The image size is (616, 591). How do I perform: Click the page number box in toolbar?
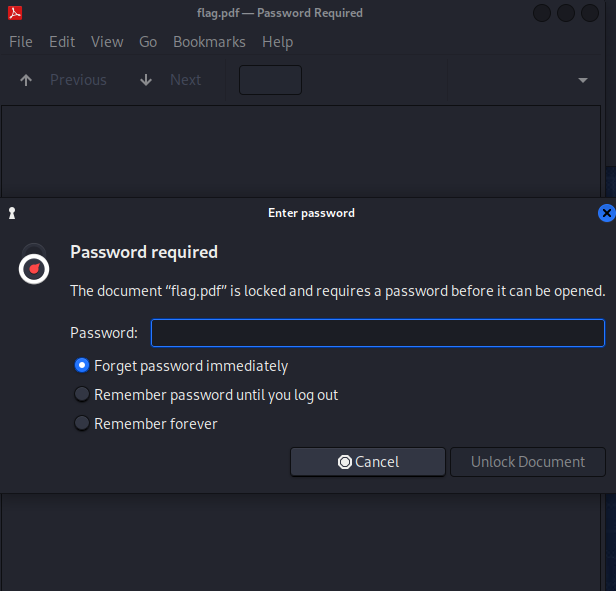click(x=270, y=80)
